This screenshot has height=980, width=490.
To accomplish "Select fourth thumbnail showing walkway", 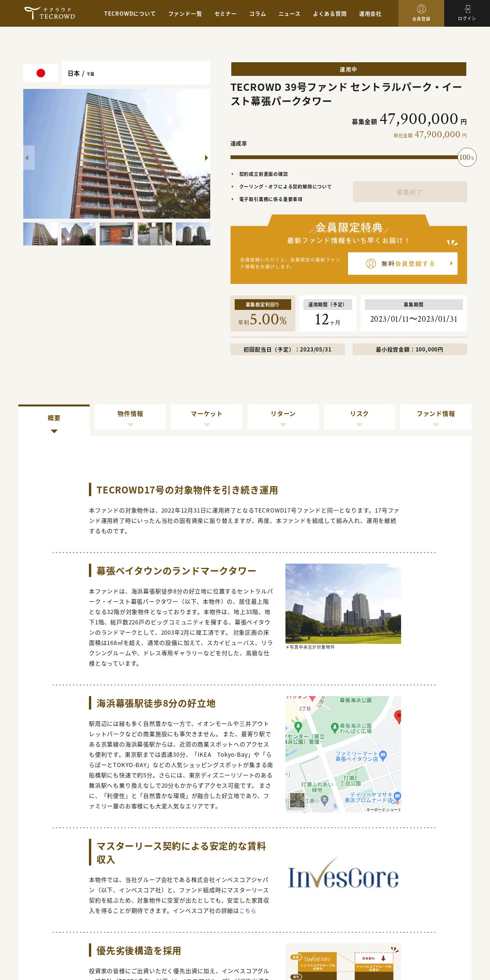I will click(155, 234).
